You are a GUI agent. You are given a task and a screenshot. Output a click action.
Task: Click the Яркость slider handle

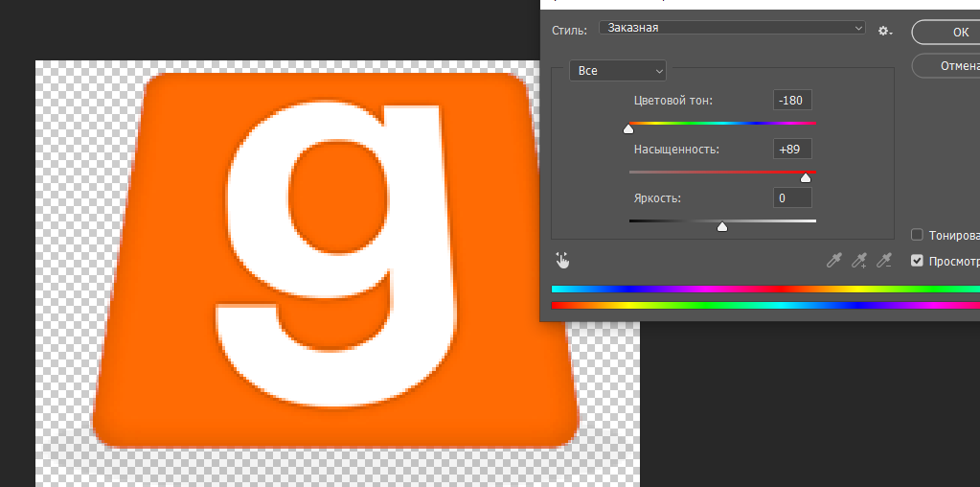(x=722, y=227)
